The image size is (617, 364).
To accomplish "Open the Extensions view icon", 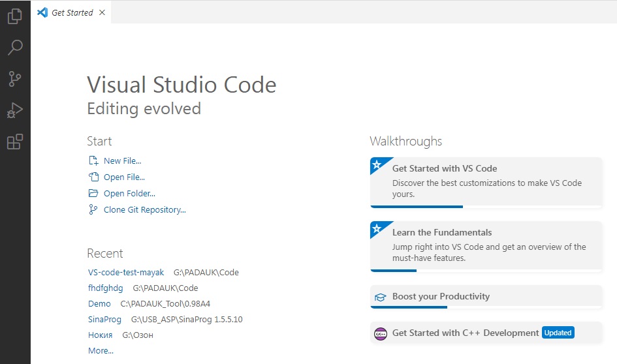I will [x=14, y=142].
